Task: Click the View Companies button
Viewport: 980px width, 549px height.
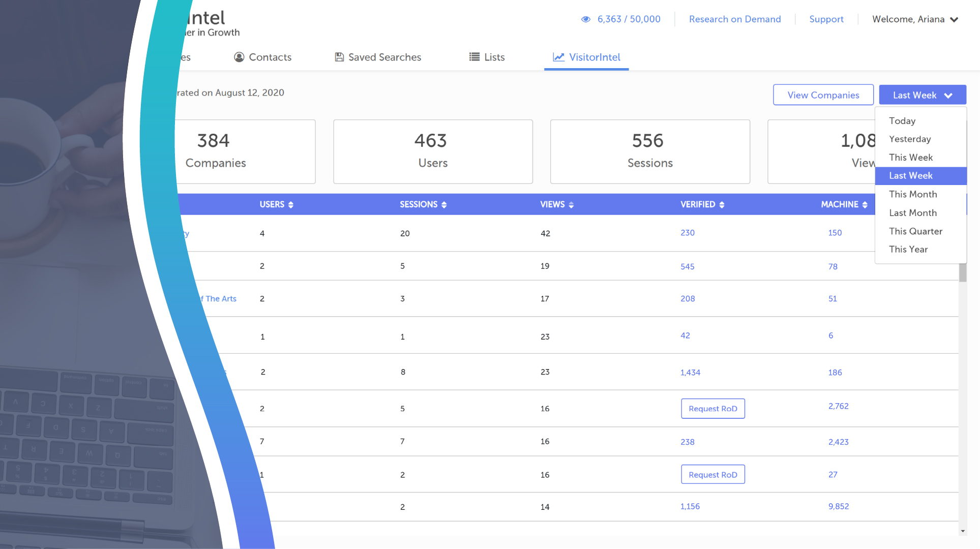Action: coord(823,95)
